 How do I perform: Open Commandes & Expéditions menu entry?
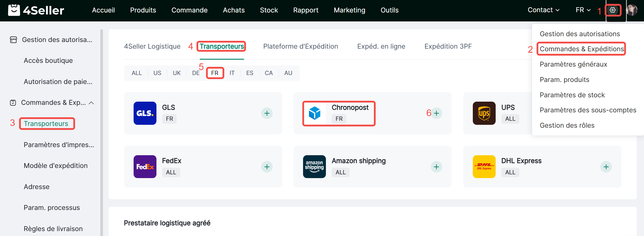tap(582, 49)
